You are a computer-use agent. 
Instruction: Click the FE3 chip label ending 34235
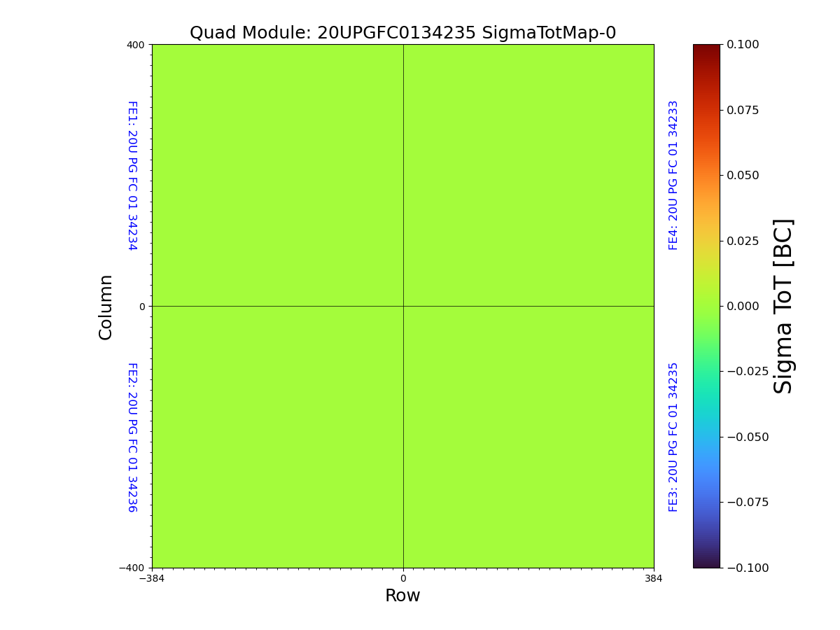(x=673, y=437)
